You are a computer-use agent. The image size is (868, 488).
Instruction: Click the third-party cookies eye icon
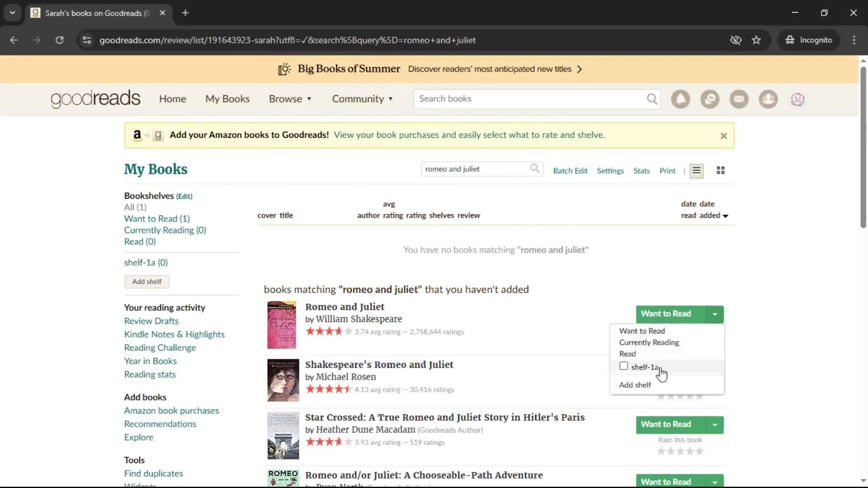point(736,40)
